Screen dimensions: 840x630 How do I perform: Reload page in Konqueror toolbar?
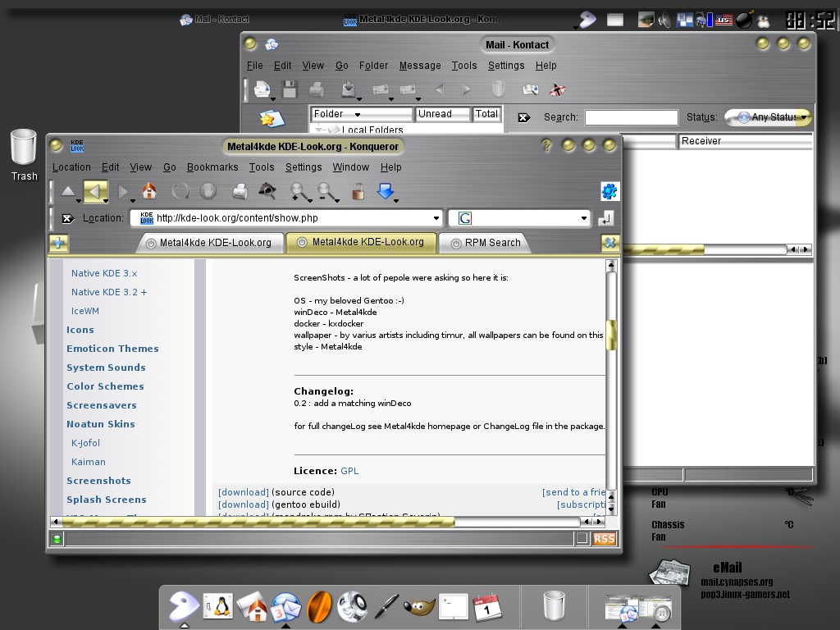click(x=180, y=191)
